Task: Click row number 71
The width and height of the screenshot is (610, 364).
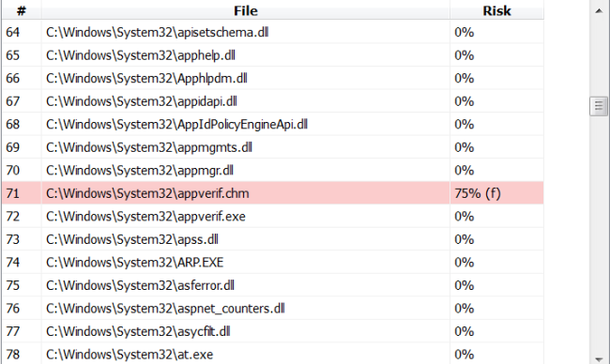Action: [12, 193]
